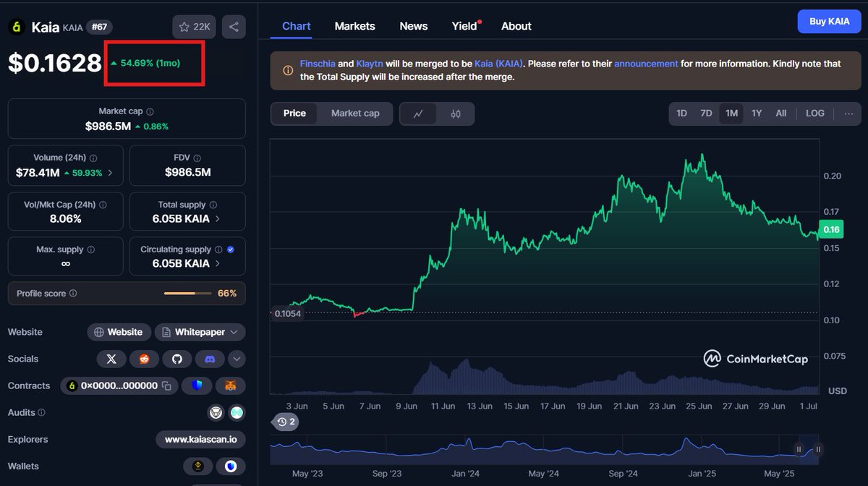Click the 54.69% (1mo) price change
868x486 pixels.
tap(145, 63)
